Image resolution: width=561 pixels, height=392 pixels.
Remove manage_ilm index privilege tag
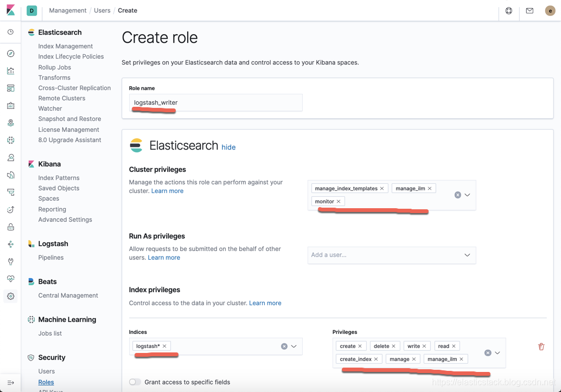(x=462, y=359)
